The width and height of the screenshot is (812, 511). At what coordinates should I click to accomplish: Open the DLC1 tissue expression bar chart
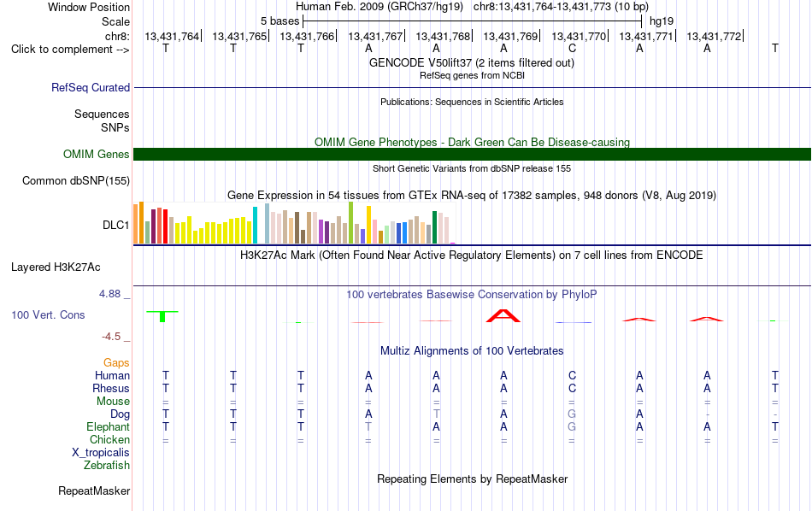[294, 223]
